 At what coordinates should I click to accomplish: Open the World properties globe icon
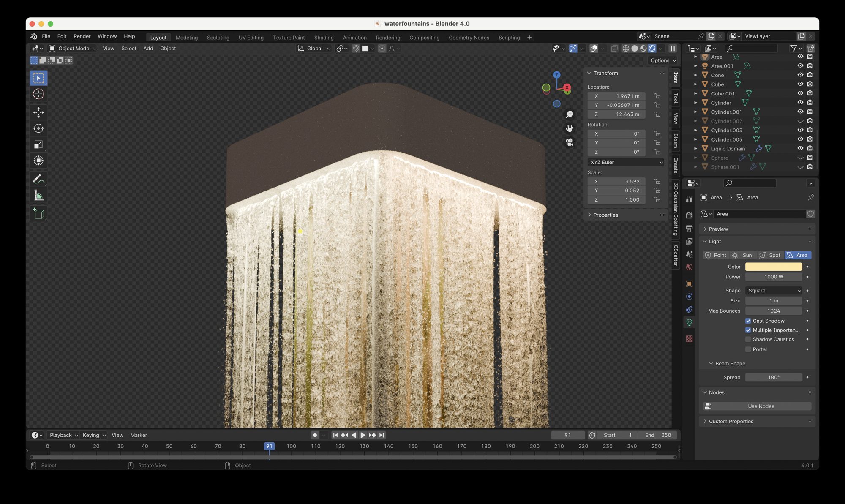pos(689,267)
